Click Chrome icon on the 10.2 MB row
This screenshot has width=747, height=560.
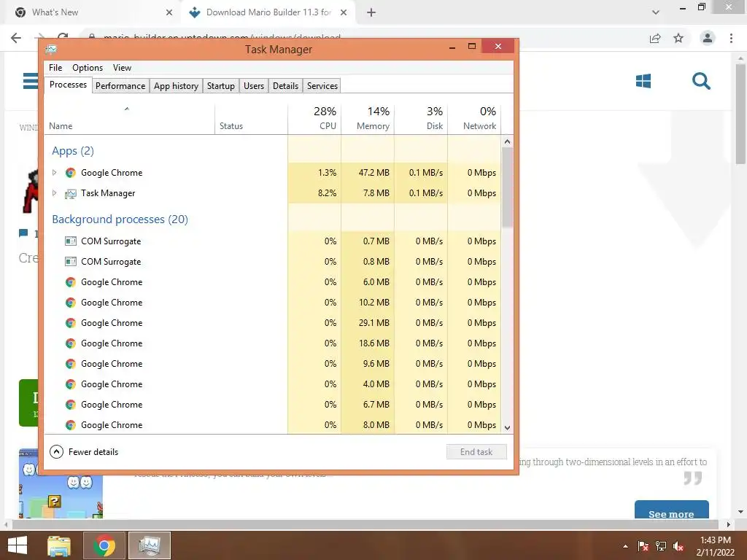tap(71, 303)
